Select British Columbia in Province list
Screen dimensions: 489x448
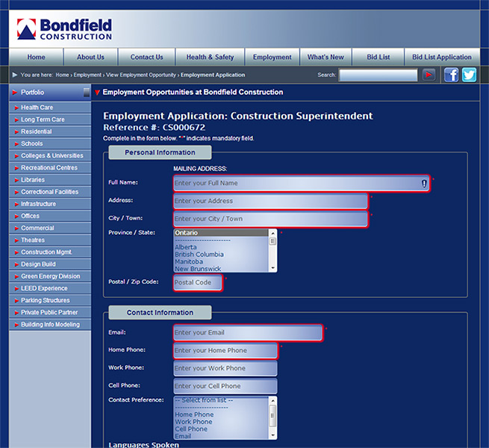[221, 255]
